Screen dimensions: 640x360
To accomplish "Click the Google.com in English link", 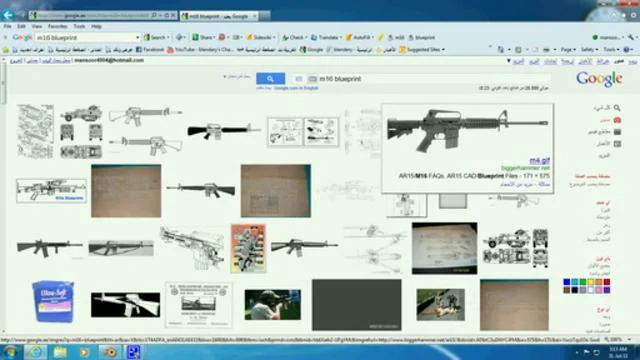I will pos(296,88).
